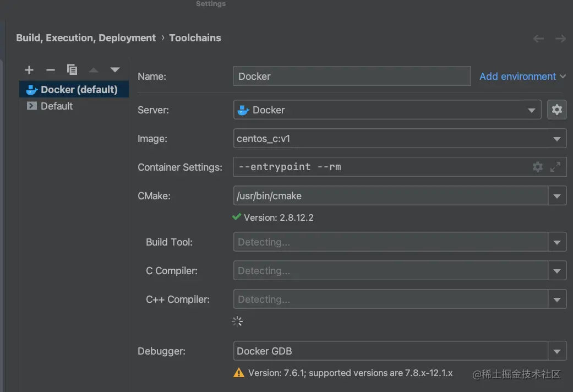Select the Default toolchain entry
This screenshot has width=573, height=392.
74,106
